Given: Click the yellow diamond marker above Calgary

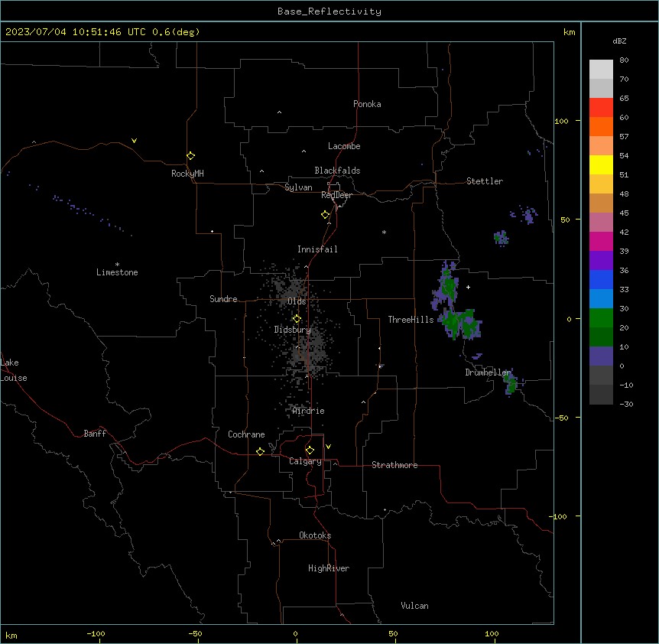Looking at the screenshot, I should click(310, 450).
